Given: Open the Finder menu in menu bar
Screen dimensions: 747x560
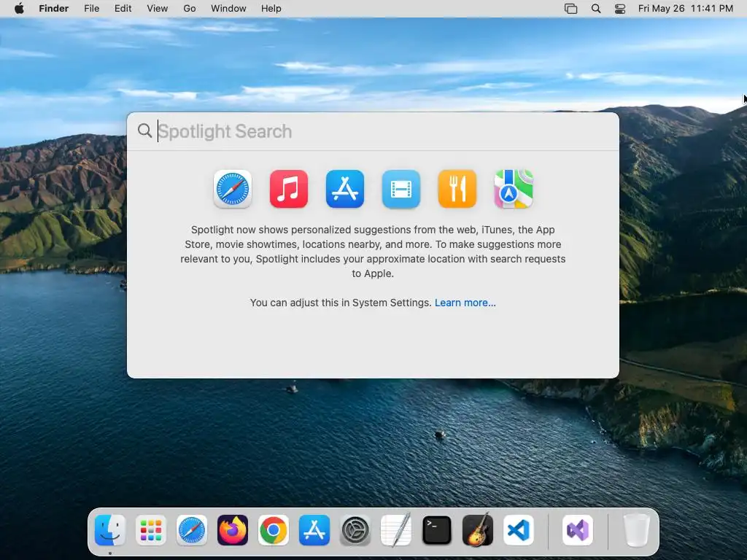Looking at the screenshot, I should 54,9.
